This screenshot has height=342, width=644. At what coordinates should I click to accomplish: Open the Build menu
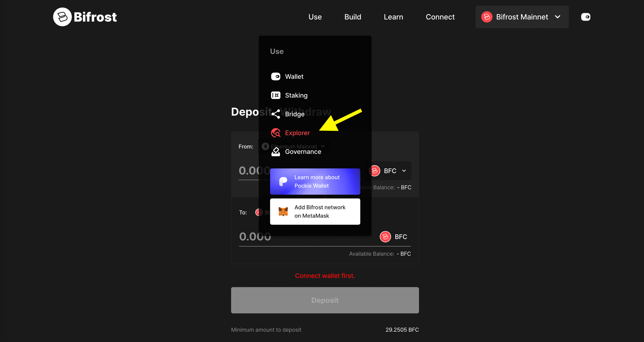(352, 17)
